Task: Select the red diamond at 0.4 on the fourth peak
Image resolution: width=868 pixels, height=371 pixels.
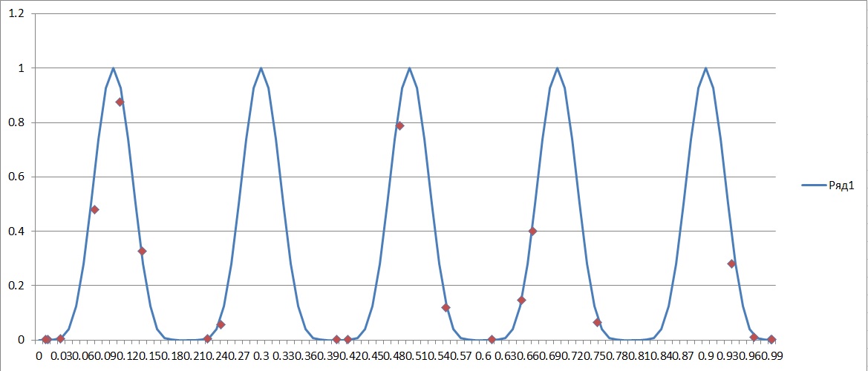Action: [532, 231]
